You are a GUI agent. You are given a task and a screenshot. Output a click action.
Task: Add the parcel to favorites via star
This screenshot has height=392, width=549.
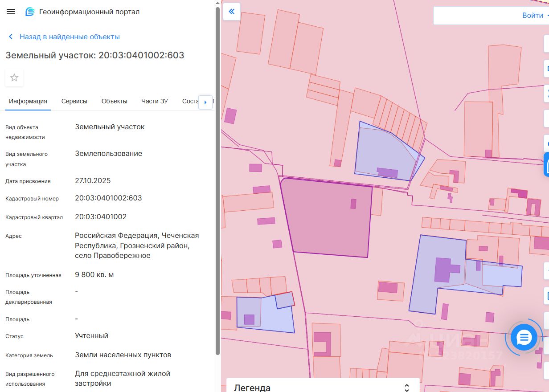pyautogui.click(x=14, y=78)
